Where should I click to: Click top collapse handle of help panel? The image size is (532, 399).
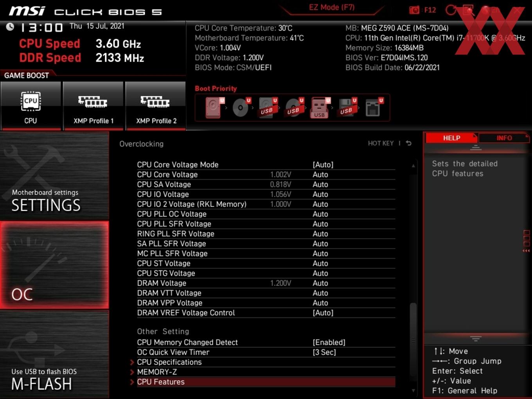pyautogui.click(x=476, y=148)
